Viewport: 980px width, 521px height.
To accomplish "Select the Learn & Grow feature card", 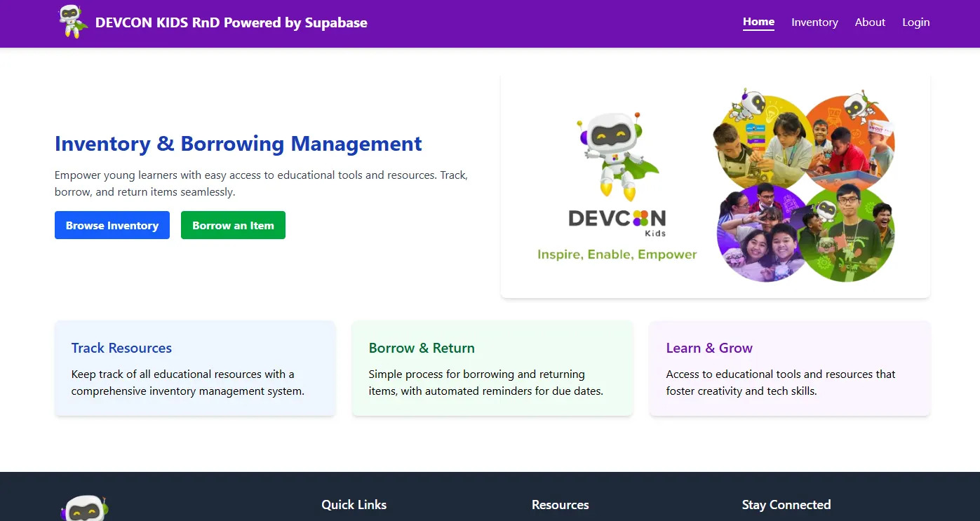I will [x=789, y=369].
